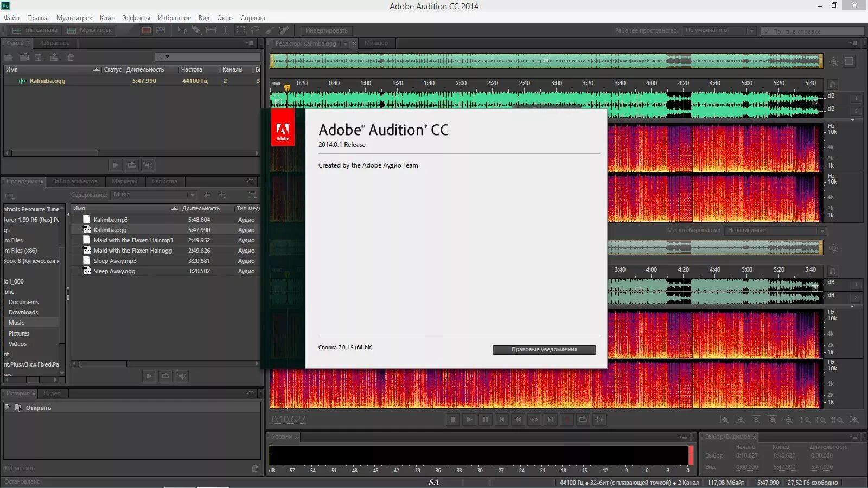Click the insert into multitrack icon in Files panel
868x488 pixels.
click(55, 57)
